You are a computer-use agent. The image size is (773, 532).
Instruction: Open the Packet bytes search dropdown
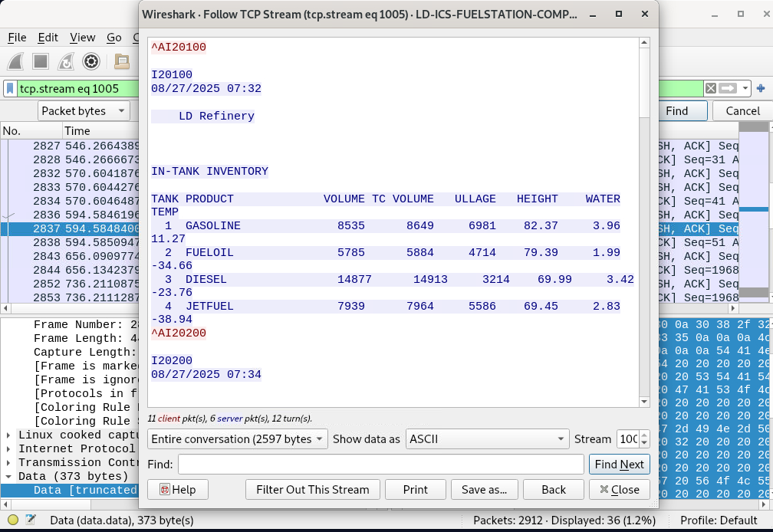coord(84,111)
